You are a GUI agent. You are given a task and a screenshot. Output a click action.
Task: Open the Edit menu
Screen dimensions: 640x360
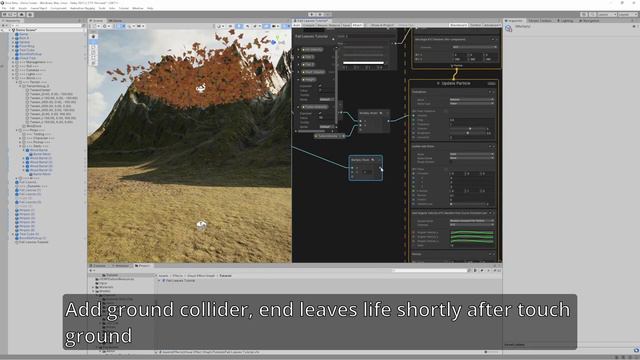[12, 8]
